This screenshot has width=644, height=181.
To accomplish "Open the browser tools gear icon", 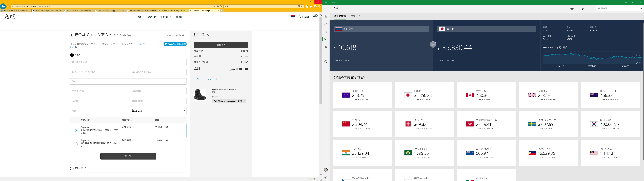I will (x=315, y=7).
